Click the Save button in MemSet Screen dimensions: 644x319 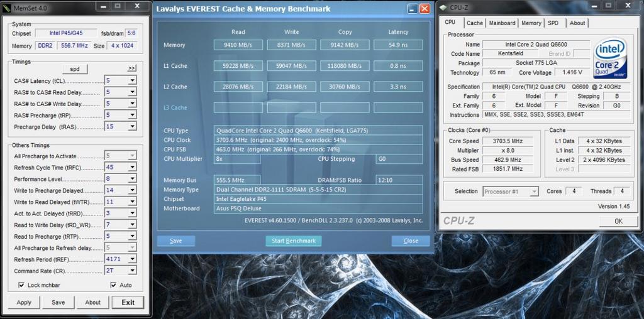[x=58, y=303]
